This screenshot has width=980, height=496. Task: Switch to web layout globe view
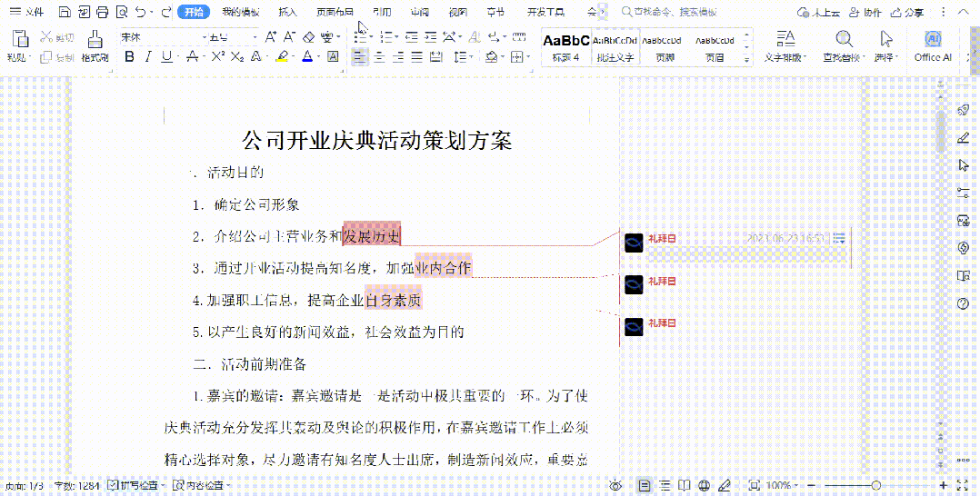point(705,485)
